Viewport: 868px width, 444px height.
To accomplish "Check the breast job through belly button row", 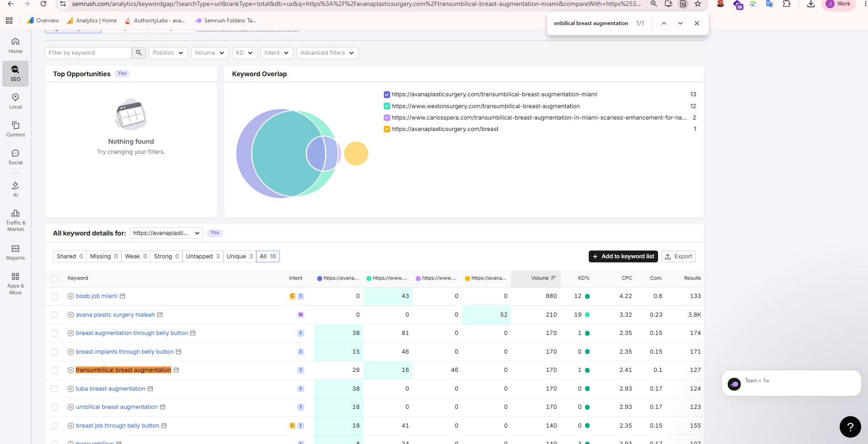I will pos(55,426).
